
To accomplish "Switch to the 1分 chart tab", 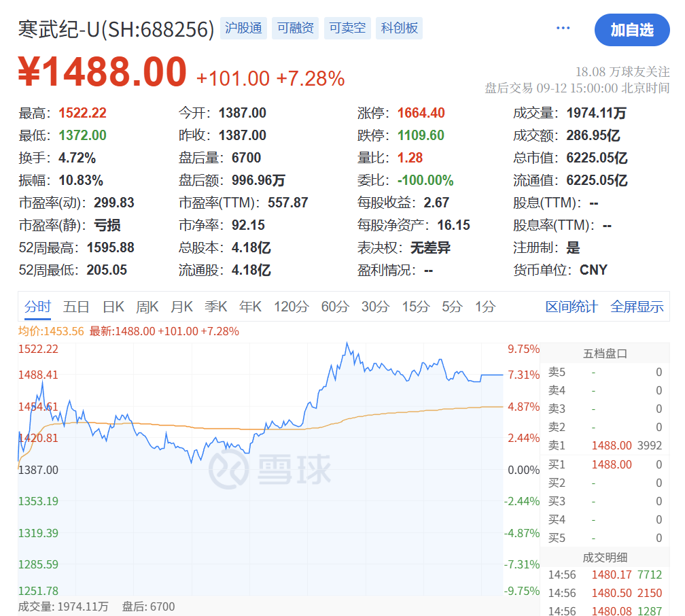I will (485, 307).
